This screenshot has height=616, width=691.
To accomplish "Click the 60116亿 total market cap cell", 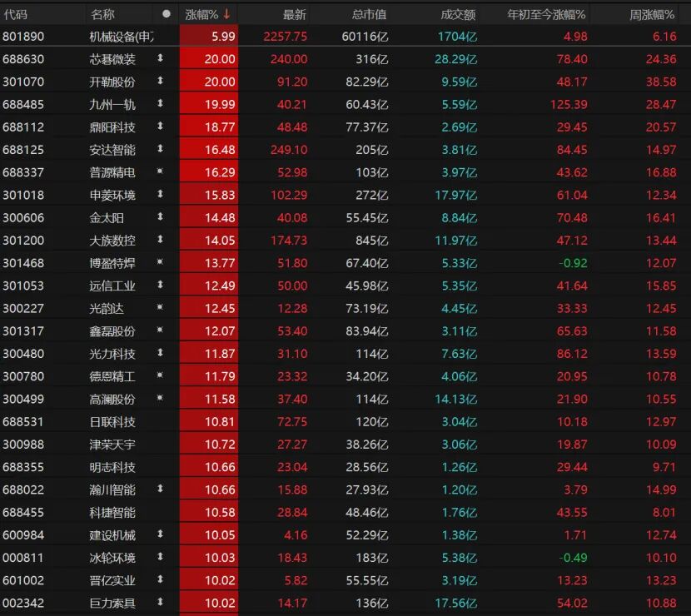I will (365, 37).
